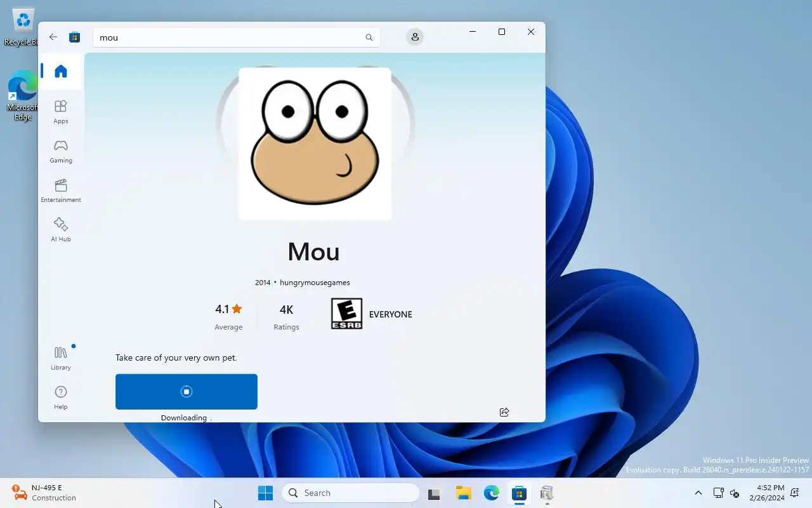Click the 4.1 star average rating
812x508 pixels.
(x=228, y=316)
